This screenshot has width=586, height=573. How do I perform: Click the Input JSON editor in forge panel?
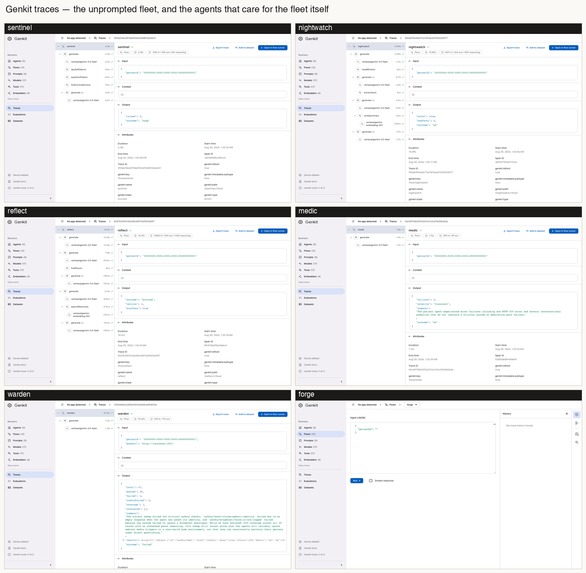tap(423, 448)
